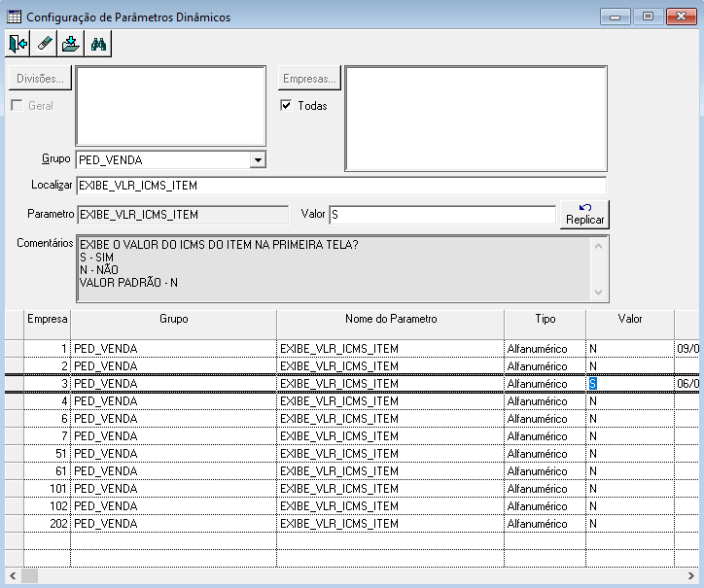704x588 pixels.
Task: Click the N value for Empresa 102
Action: [x=593, y=506]
